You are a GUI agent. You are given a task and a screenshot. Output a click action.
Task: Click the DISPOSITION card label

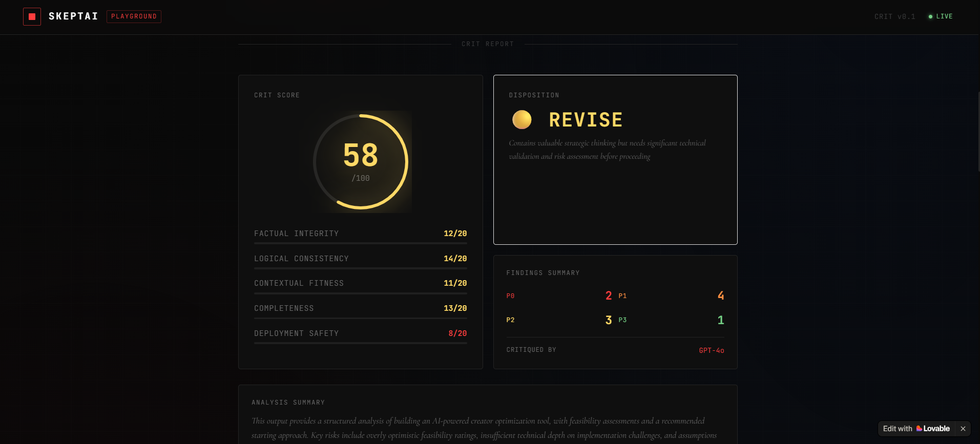(x=534, y=95)
